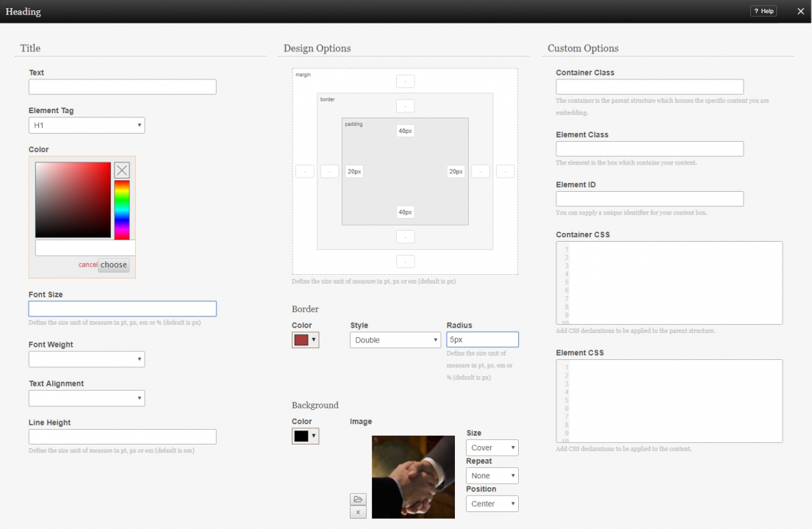
Task: Click the Line Height input field
Action: coord(122,437)
